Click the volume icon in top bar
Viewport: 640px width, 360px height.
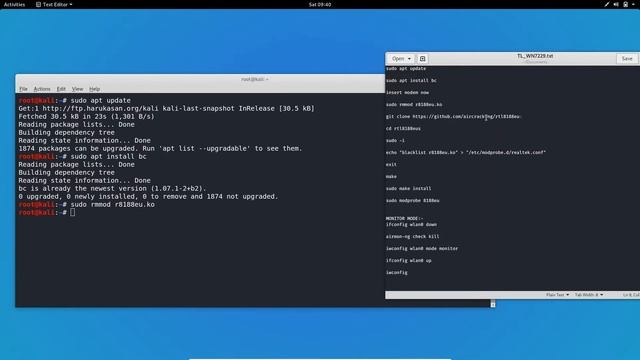click(x=616, y=4)
